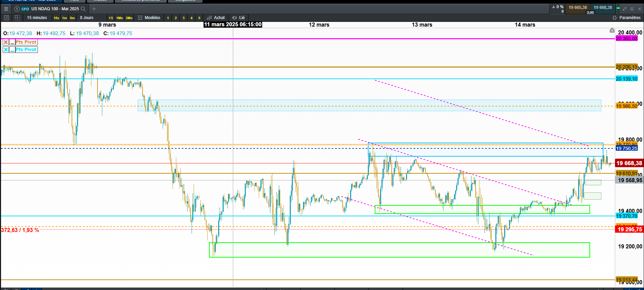Screen dimensions: 644x290
Task: Minimize the orange Pts Pivot indicator
Action: coord(12,42)
